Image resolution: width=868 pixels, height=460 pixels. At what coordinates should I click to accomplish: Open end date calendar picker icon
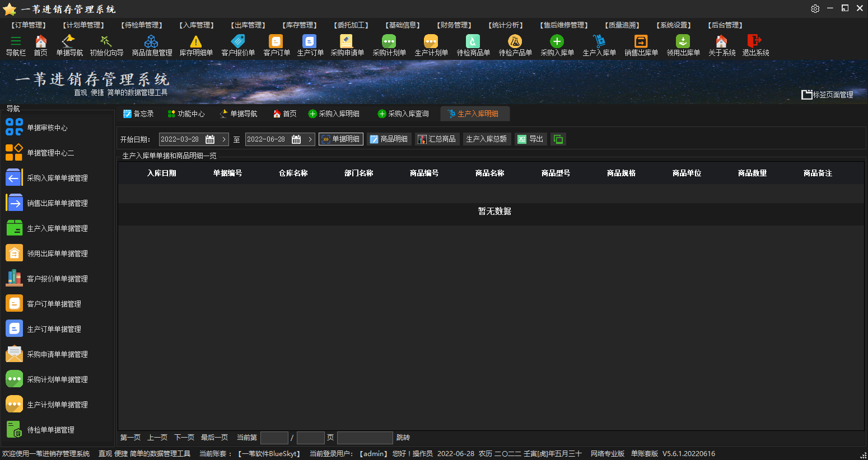(296, 139)
